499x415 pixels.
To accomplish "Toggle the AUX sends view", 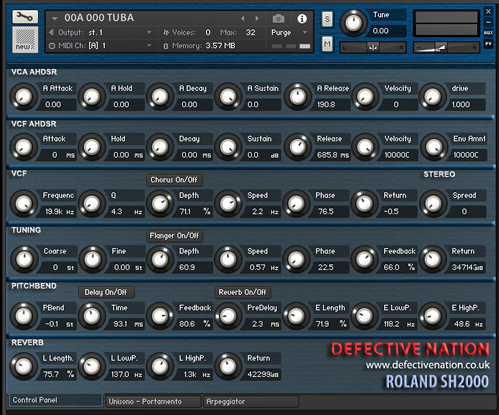I will point(488,33).
